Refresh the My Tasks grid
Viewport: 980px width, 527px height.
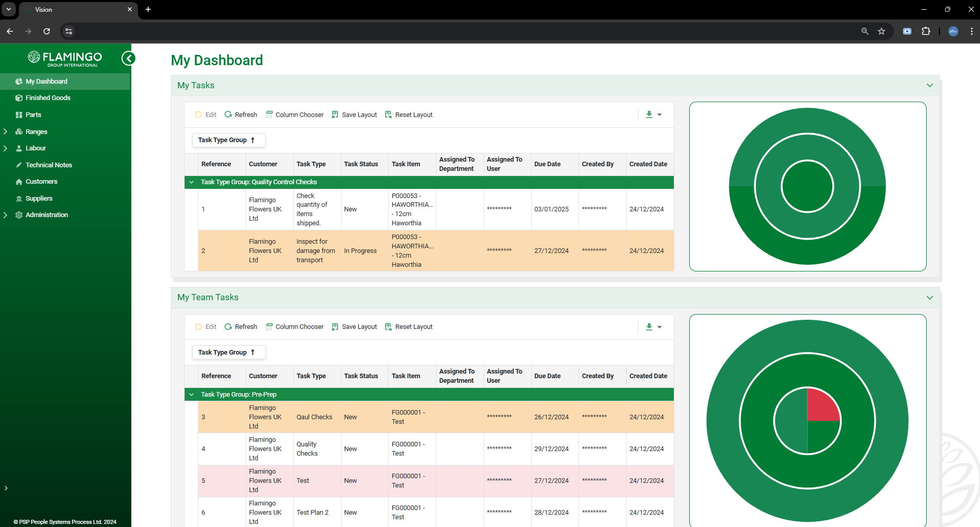point(241,115)
